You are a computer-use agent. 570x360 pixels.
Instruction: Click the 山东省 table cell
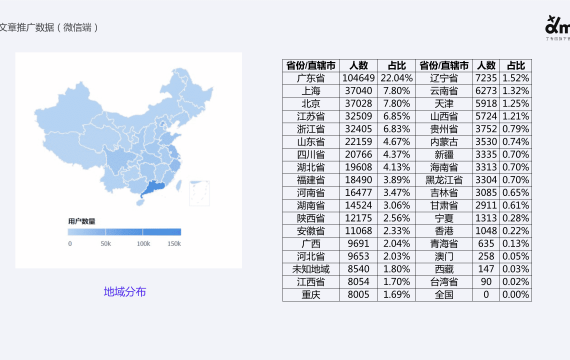click(x=311, y=142)
